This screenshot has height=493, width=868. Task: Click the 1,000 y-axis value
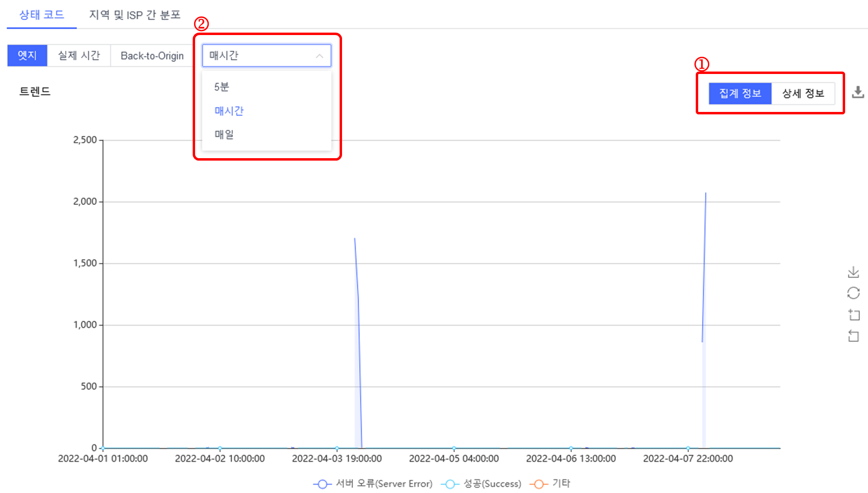pyautogui.click(x=85, y=325)
